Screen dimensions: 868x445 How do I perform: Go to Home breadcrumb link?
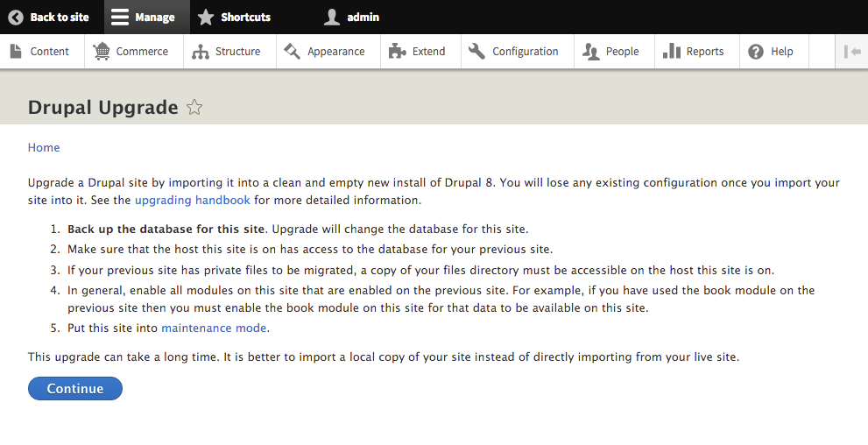(x=44, y=147)
